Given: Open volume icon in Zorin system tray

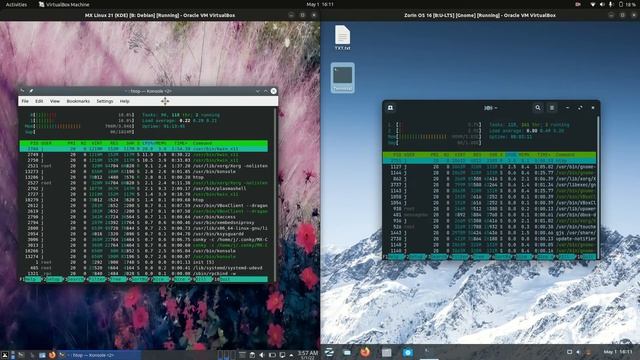Looking at the screenshot, I should tap(578, 352).
